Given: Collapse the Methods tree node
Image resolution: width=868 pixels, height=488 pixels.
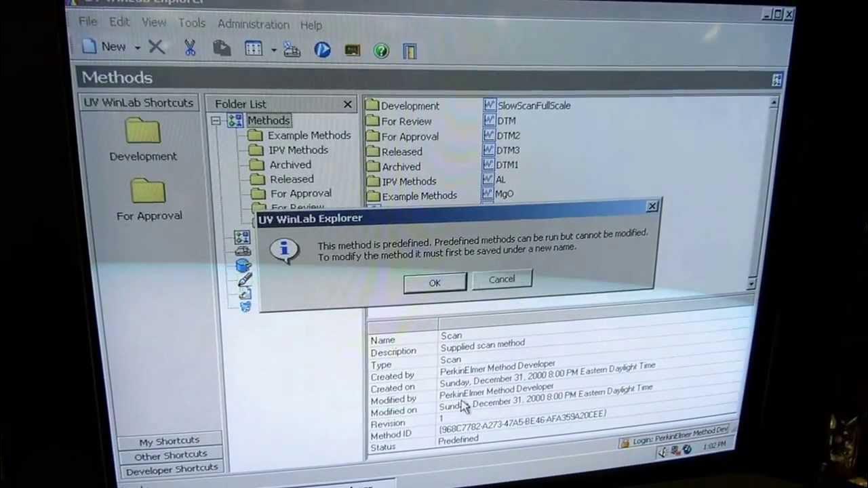Looking at the screenshot, I should click(x=215, y=121).
